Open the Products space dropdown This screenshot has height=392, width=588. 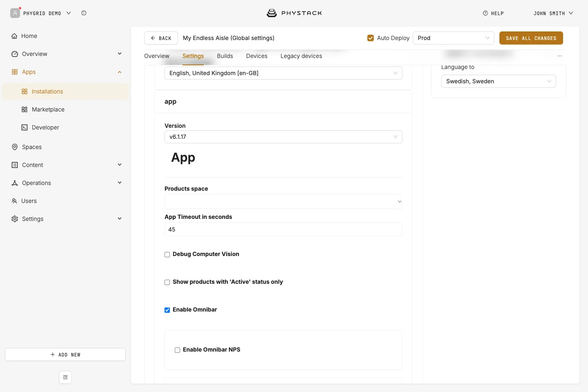283,201
